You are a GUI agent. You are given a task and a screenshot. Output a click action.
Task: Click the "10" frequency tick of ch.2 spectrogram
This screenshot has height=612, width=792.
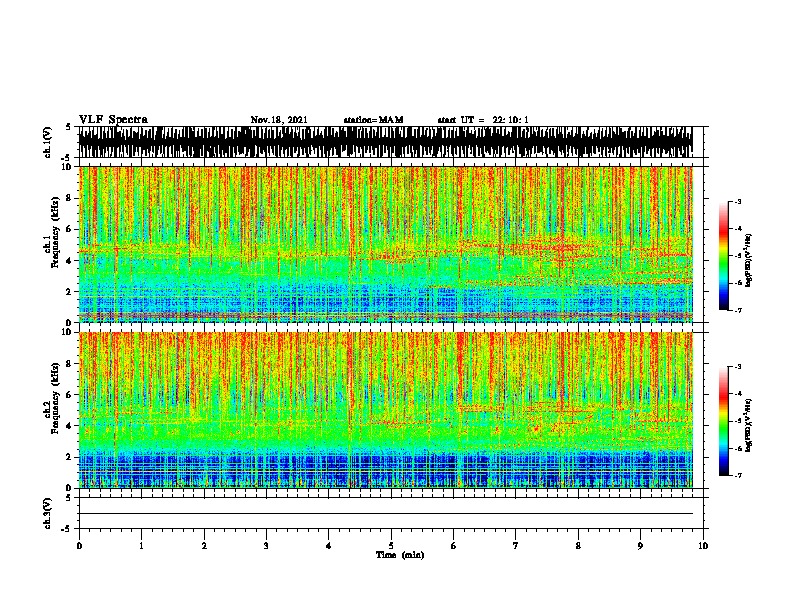[x=68, y=332]
